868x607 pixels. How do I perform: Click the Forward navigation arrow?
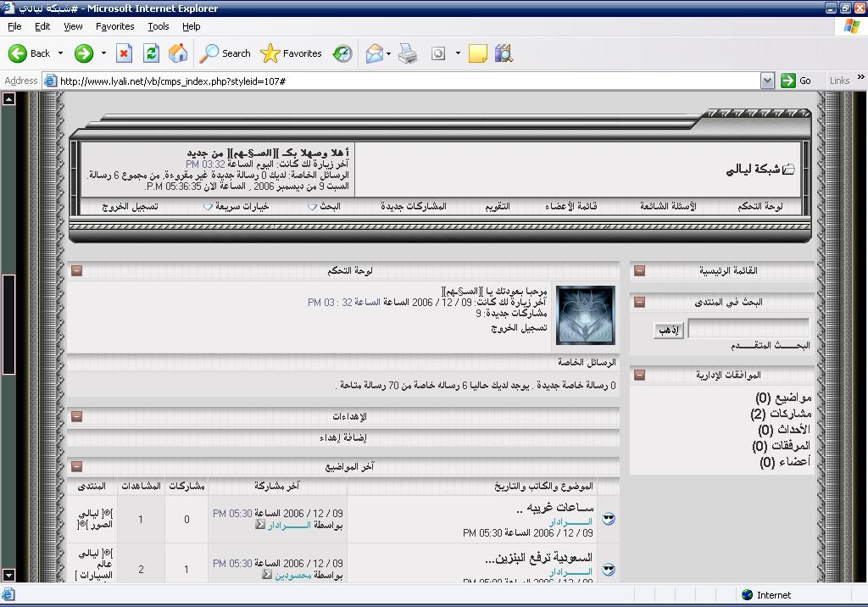(83, 53)
